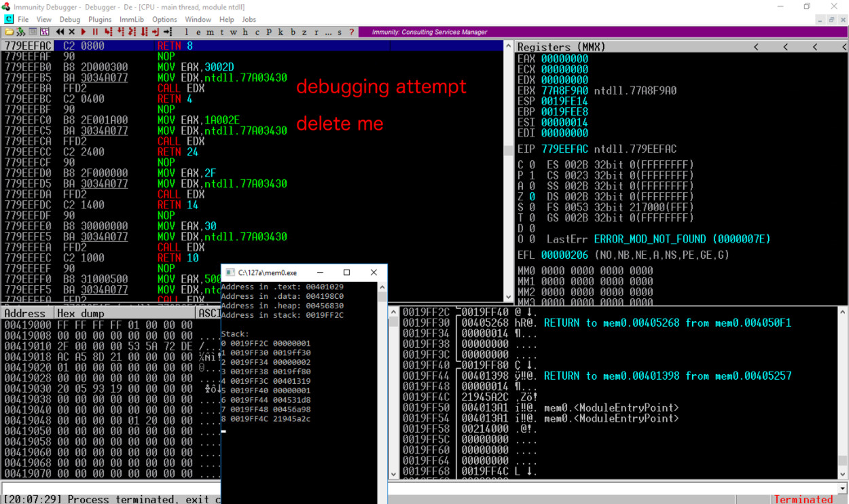This screenshot has width=849, height=504.
Task: Open the Debug menu
Action: click(x=70, y=20)
